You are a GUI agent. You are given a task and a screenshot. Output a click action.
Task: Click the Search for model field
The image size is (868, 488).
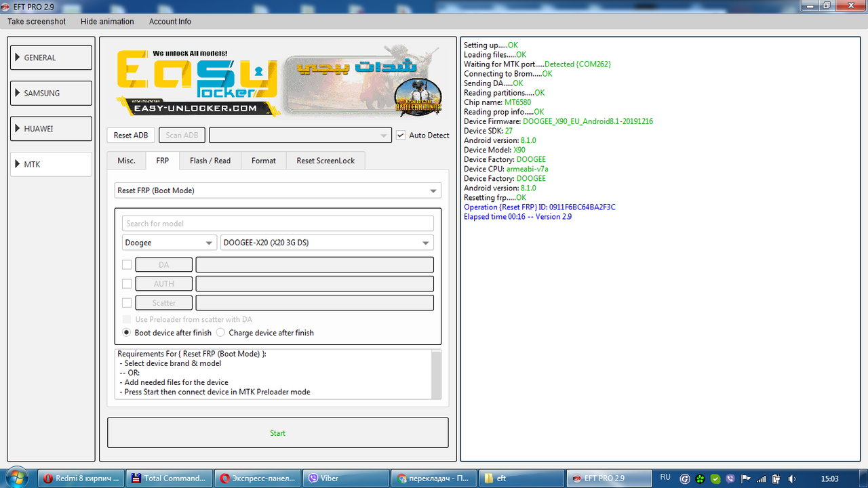(278, 224)
